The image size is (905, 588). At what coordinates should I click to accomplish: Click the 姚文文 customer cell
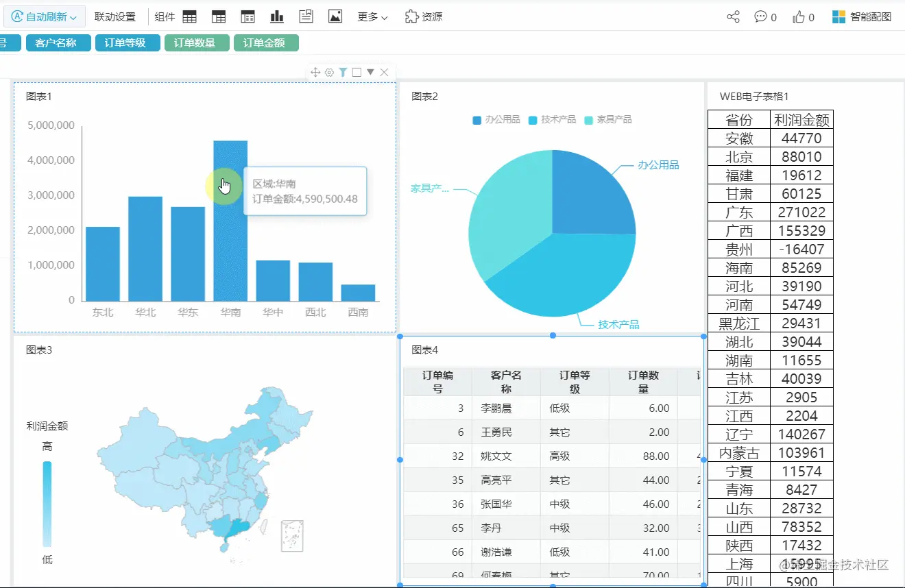(506, 456)
